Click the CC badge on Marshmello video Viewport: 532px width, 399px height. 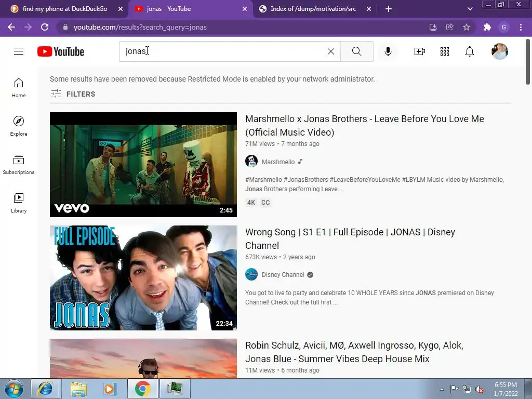click(265, 203)
